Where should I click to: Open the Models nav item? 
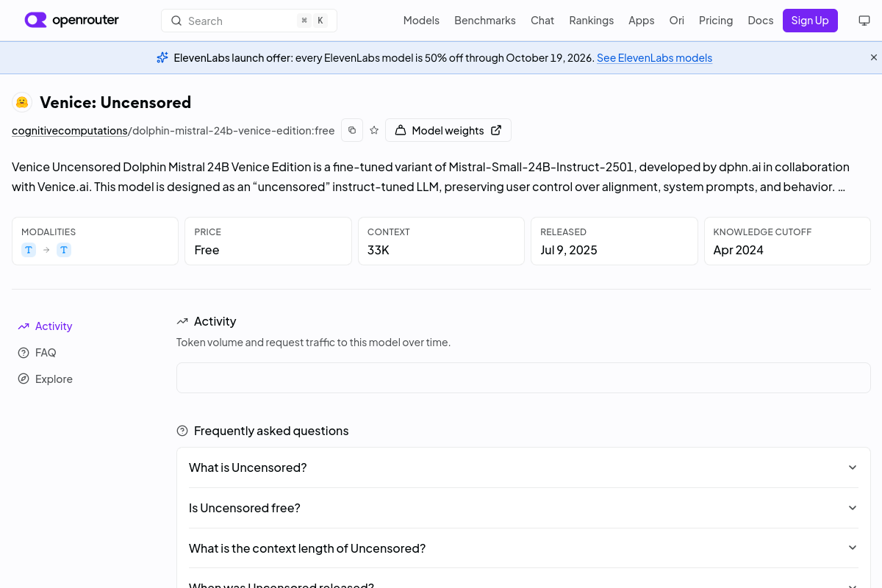(x=421, y=21)
